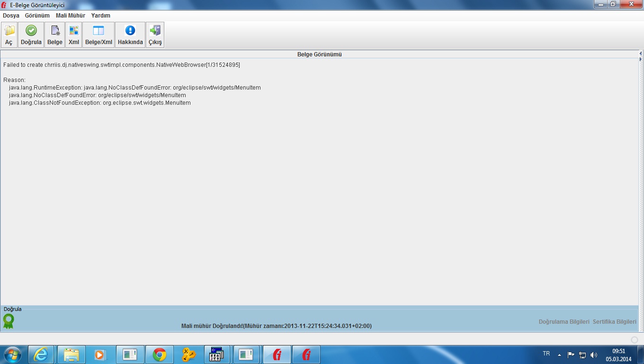The height and width of the screenshot is (364, 644).
Task: Open the Görünüm menu
Action: 37,16
